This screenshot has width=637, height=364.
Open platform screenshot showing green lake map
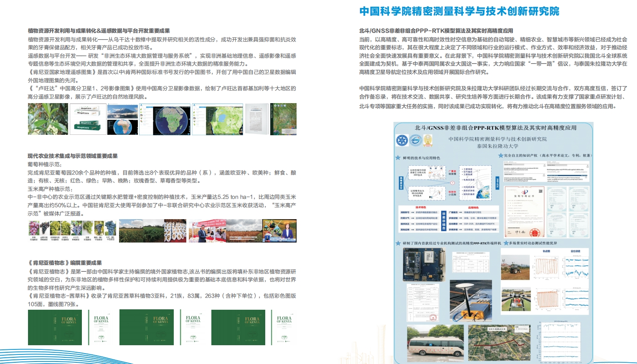[218, 119]
